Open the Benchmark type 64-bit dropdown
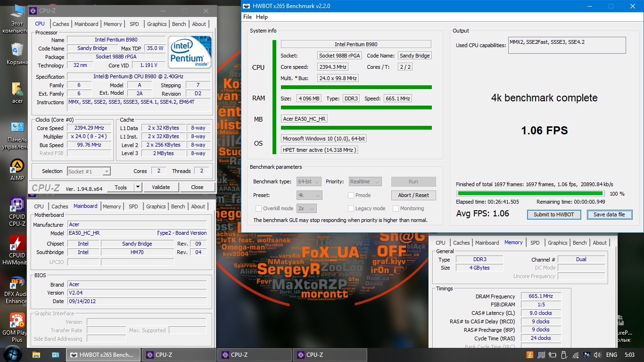The width and height of the screenshot is (644, 362). [x=309, y=181]
